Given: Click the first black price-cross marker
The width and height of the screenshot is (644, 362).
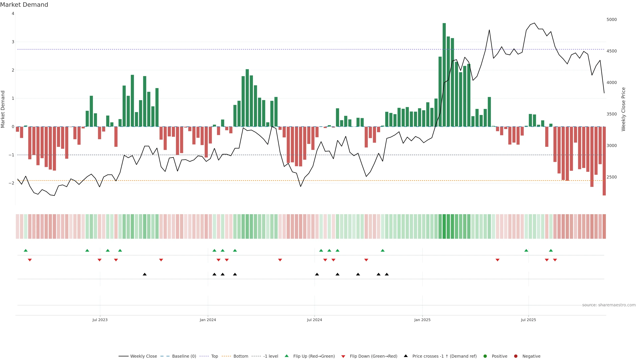Looking at the screenshot, I should pyautogui.click(x=145, y=274).
